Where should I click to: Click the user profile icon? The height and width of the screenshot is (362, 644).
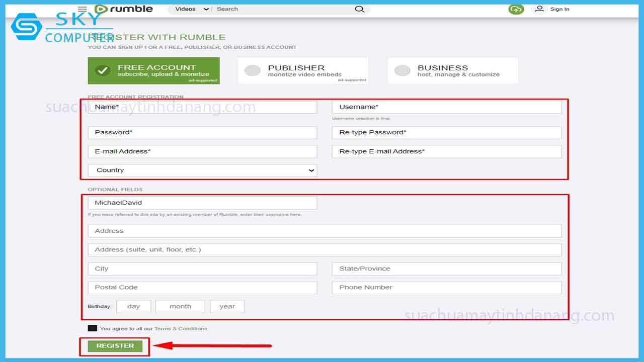point(539,9)
